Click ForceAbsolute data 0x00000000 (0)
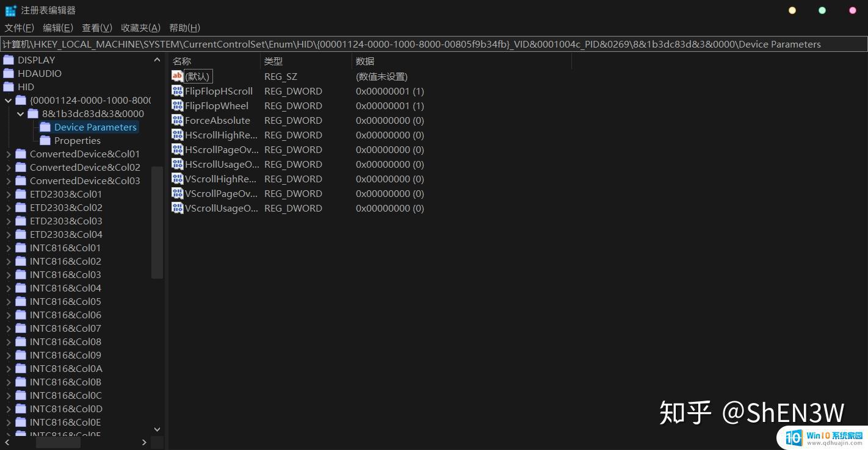The image size is (868, 450). (x=390, y=120)
